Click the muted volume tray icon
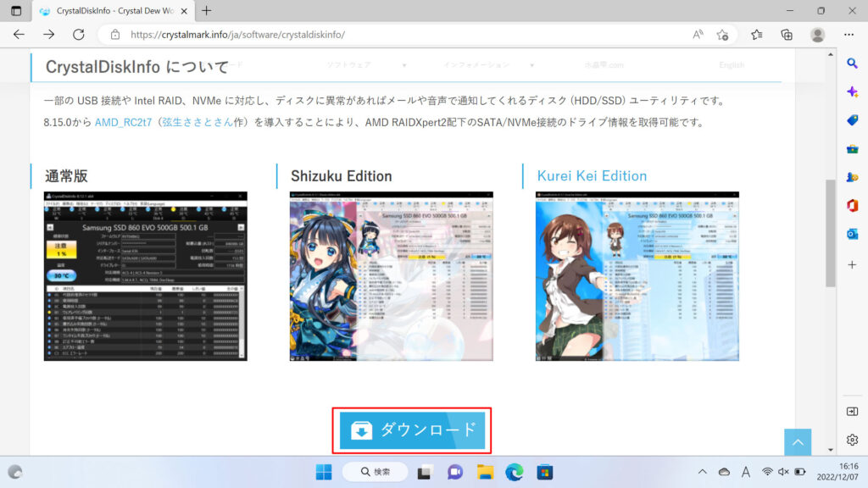 coord(783,472)
